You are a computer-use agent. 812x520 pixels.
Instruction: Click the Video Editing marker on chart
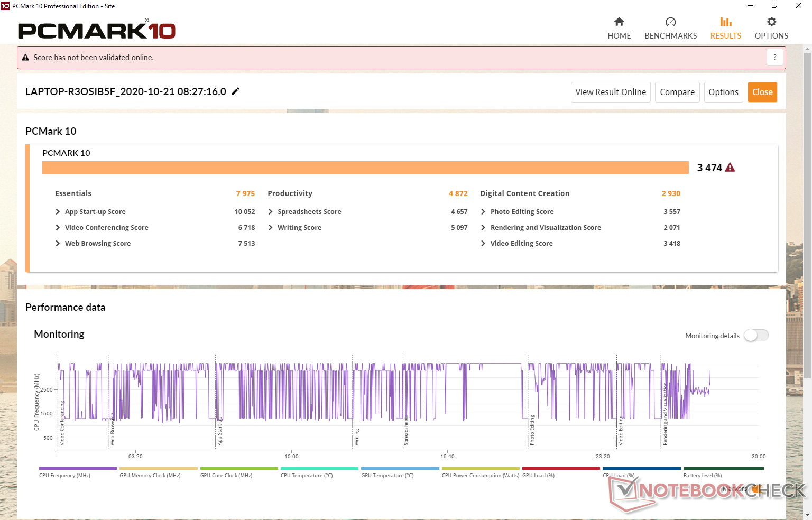(x=621, y=431)
